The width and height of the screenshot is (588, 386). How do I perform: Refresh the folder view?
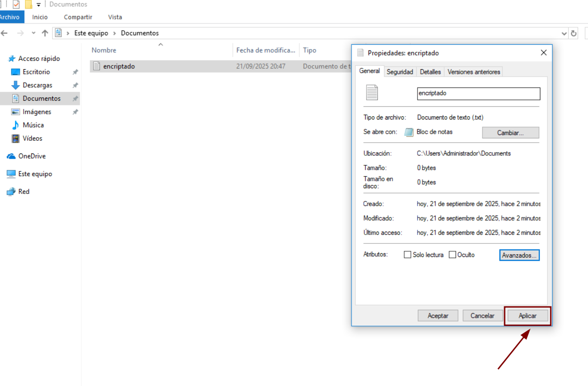[x=573, y=33]
